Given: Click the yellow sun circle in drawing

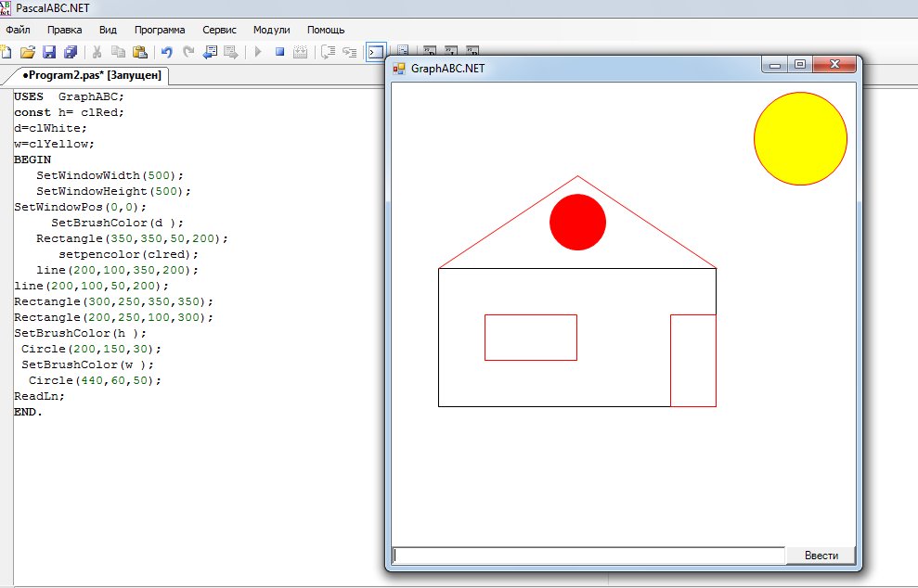Looking at the screenshot, I should pyautogui.click(x=800, y=139).
